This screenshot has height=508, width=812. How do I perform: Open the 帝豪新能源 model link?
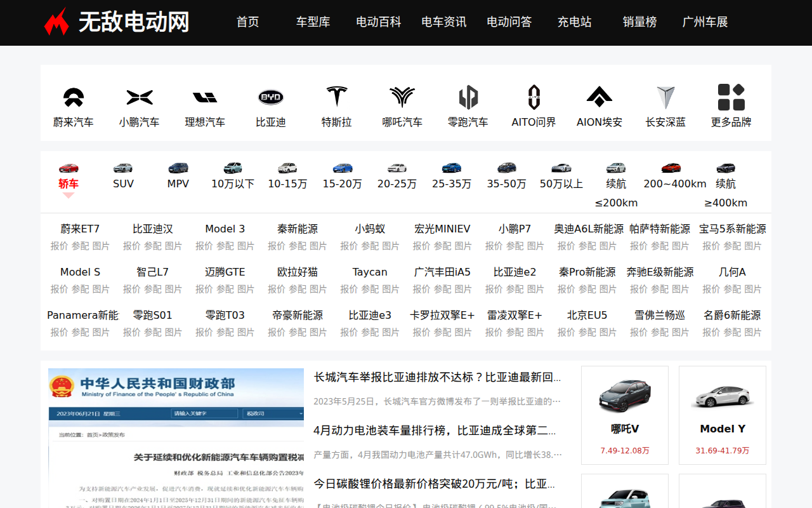click(x=298, y=315)
